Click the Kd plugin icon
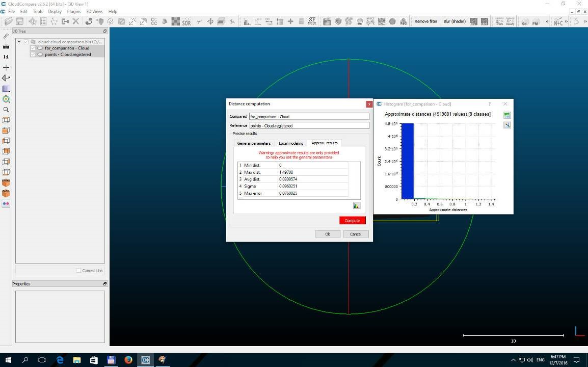Viewport: 588px width, 367px height. [x=524, y=21]
